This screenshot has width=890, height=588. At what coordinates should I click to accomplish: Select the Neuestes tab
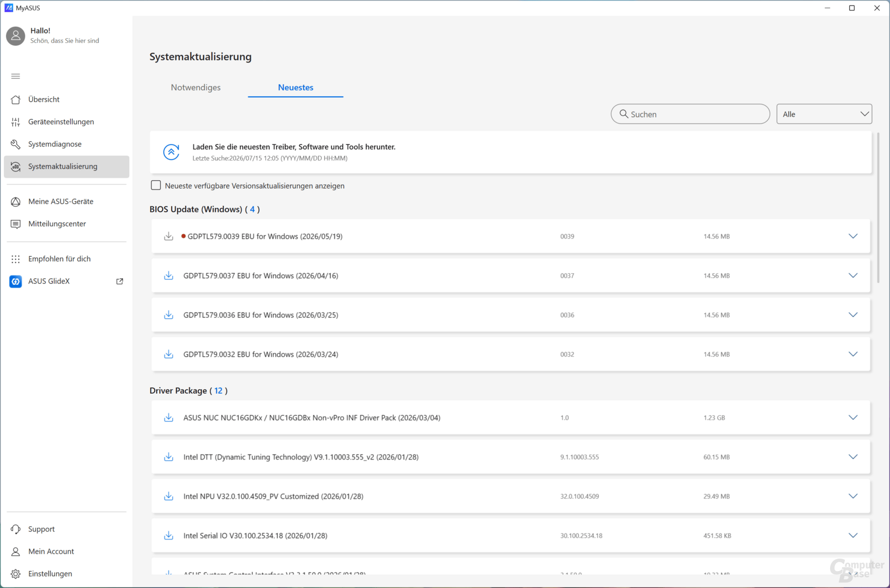point(295,88)
